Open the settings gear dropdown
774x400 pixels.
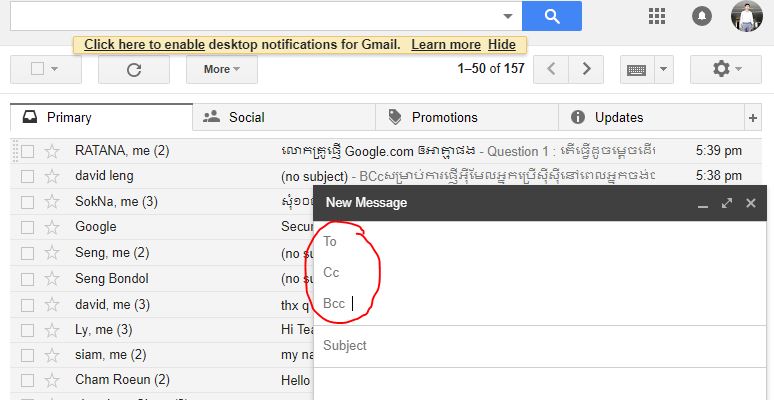click(726, 69)
